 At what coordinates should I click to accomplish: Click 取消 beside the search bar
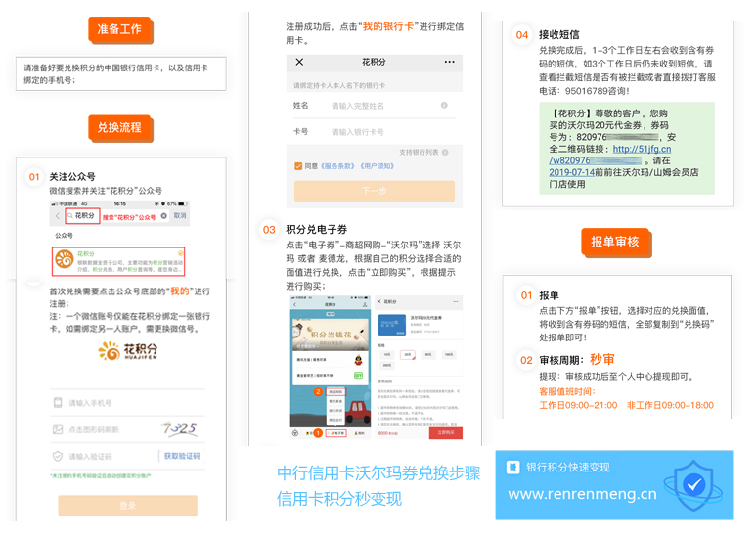point(180,216)
